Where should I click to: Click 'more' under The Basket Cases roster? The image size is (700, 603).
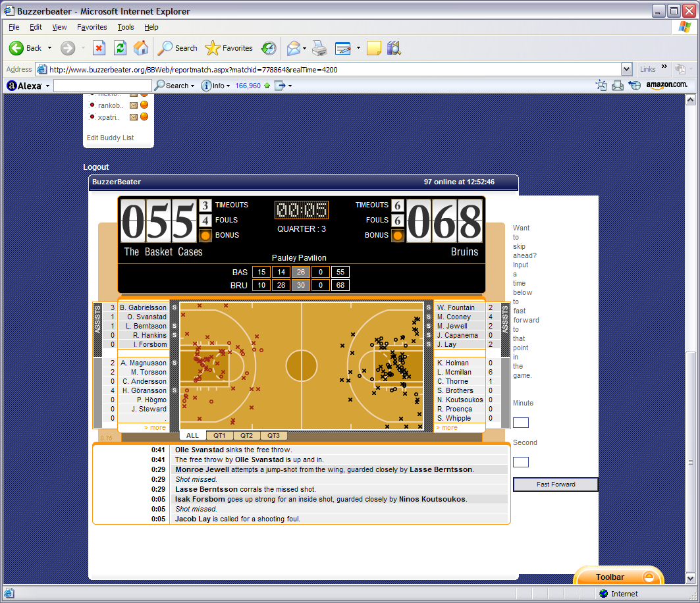155,428
